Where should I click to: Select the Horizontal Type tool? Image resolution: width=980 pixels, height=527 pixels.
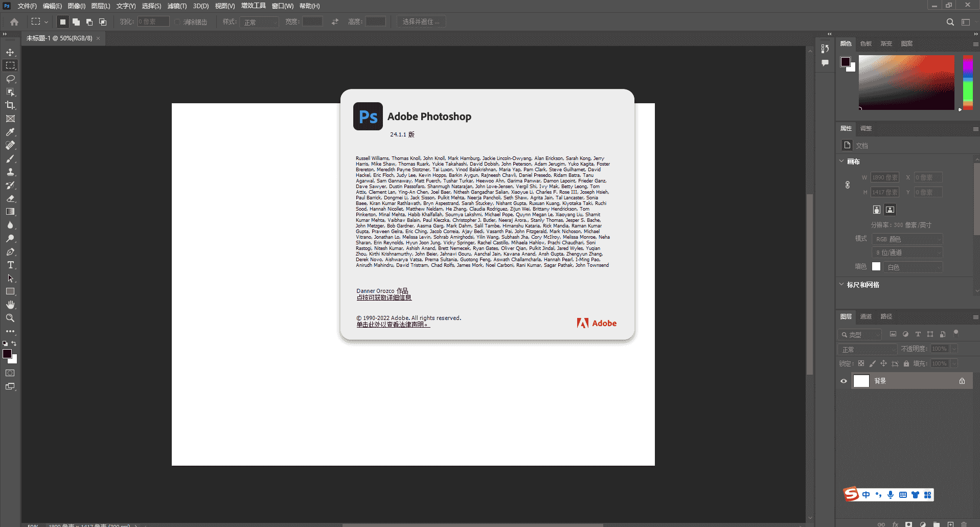[10, 265]
